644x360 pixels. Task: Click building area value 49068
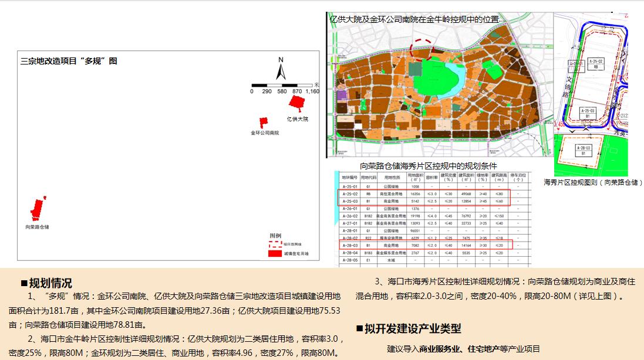tap(466, 194)
